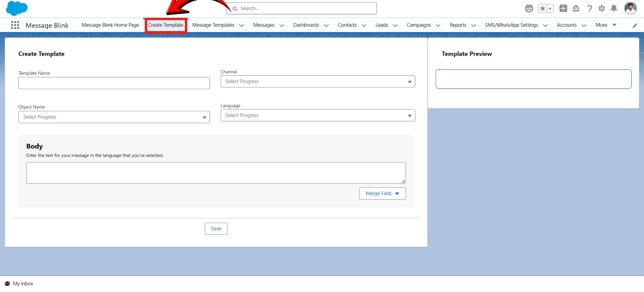Expand the Leads tab chevron
The image size is (644, 292).
[x=395, y=25]
